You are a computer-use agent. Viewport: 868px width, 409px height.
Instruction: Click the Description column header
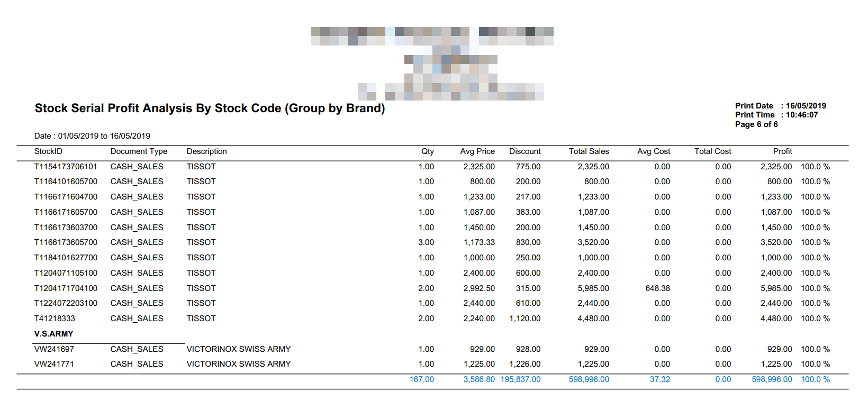point(206,151)
